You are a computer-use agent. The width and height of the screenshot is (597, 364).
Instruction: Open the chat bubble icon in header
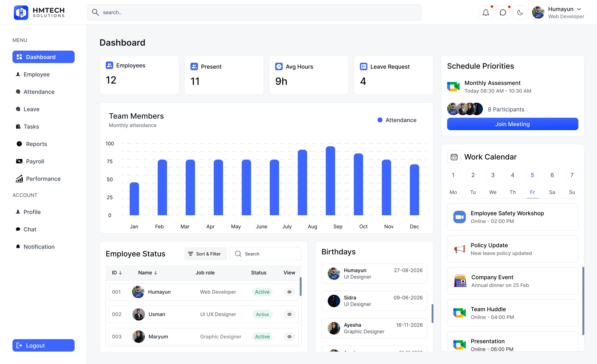click(x=503, y=12)
